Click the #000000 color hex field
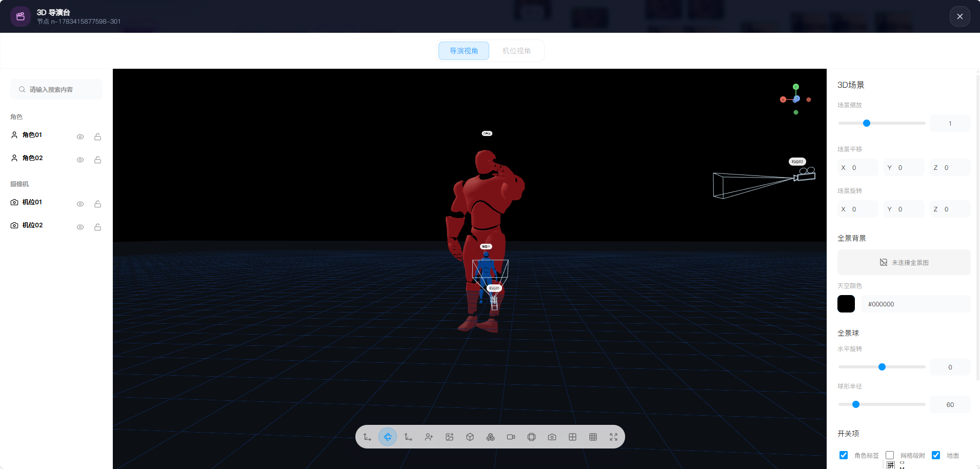 [915, 304]
